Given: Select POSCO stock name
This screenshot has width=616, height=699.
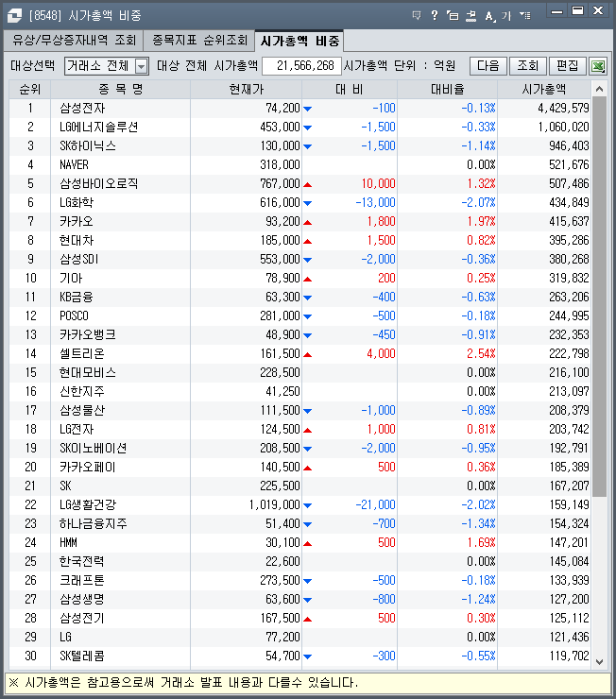Looking at the screenshot, I should coord(74,315).
